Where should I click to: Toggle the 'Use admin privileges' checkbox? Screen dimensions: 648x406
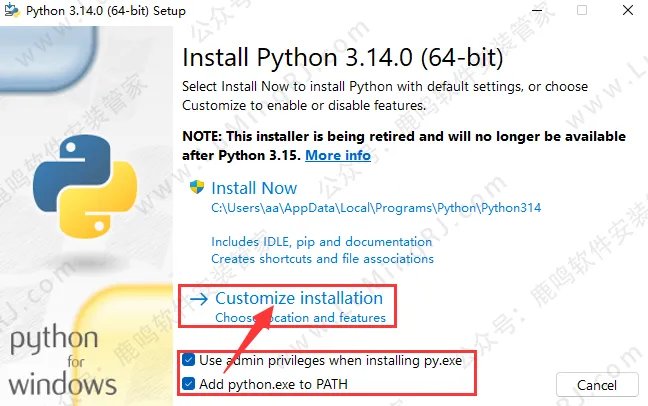189,360
